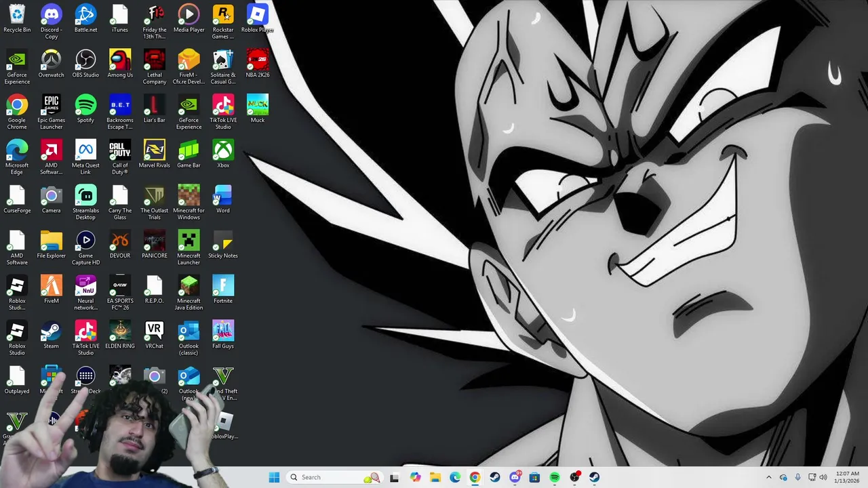Open Liar's Bar desktop shortcut
The width and height of the screenshot is (868, 488).
155,108
